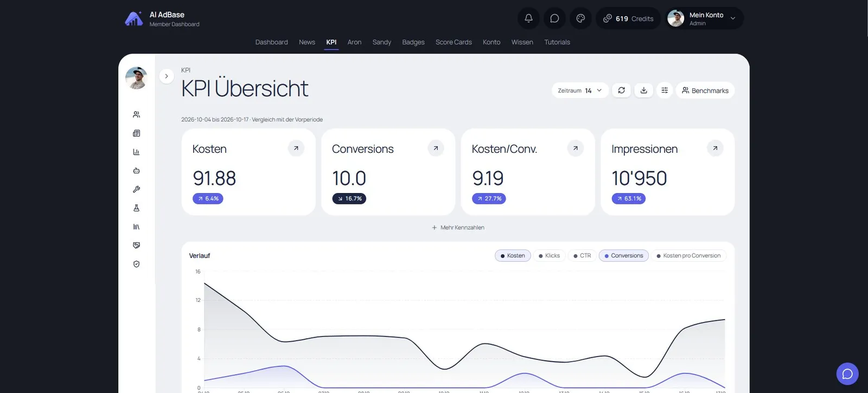Open the bar chart icon in the sidebar
Image resolution: width=868 pixels, height=393 pixels.
(x=136, y=152)
